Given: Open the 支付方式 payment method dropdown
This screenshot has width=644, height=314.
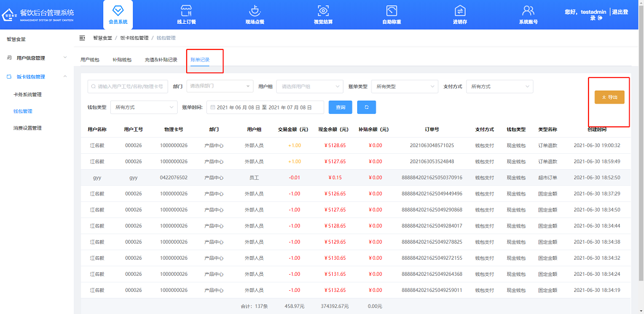Looking at the screenshot, I should tap(499, 86).
